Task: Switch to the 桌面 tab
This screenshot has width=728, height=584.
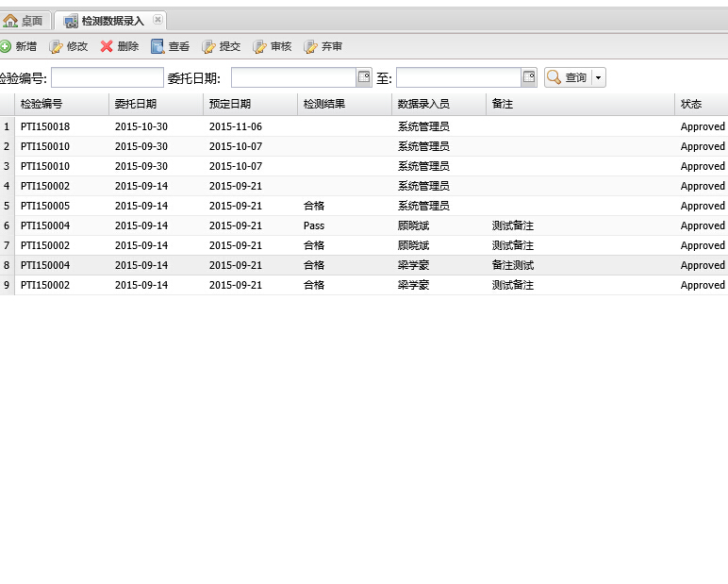Action: tap(24, 21)
